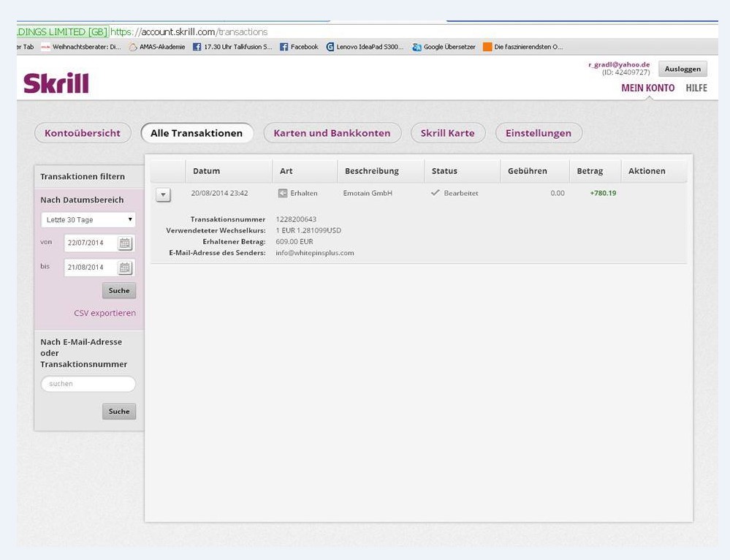Open the Google Übersetzer bookmark

pos(444,47)
